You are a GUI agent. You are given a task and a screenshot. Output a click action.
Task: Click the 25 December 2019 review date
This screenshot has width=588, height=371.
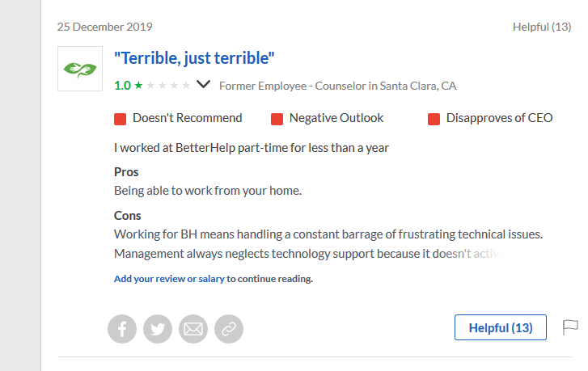coord(104,27)
